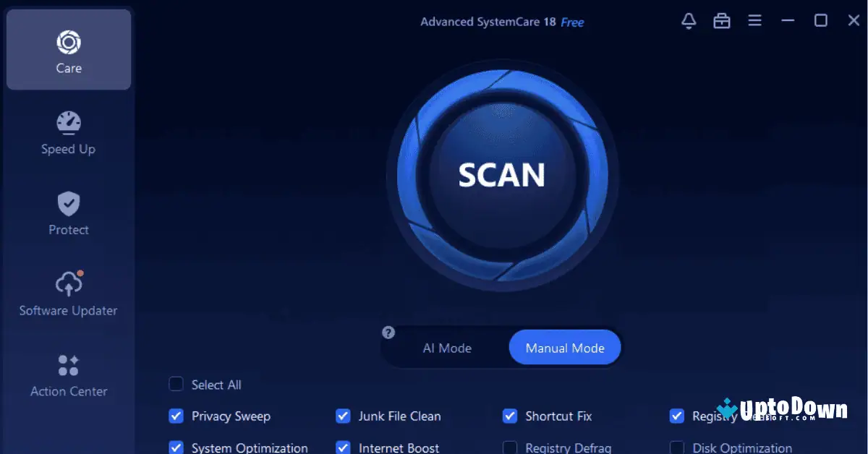Click the toolbox icon in the title bar

721,21
